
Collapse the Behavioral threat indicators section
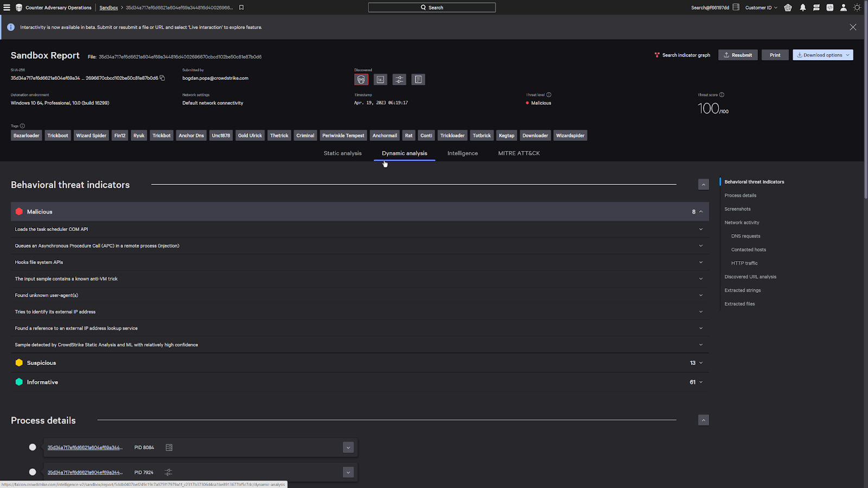coord(703,184)
